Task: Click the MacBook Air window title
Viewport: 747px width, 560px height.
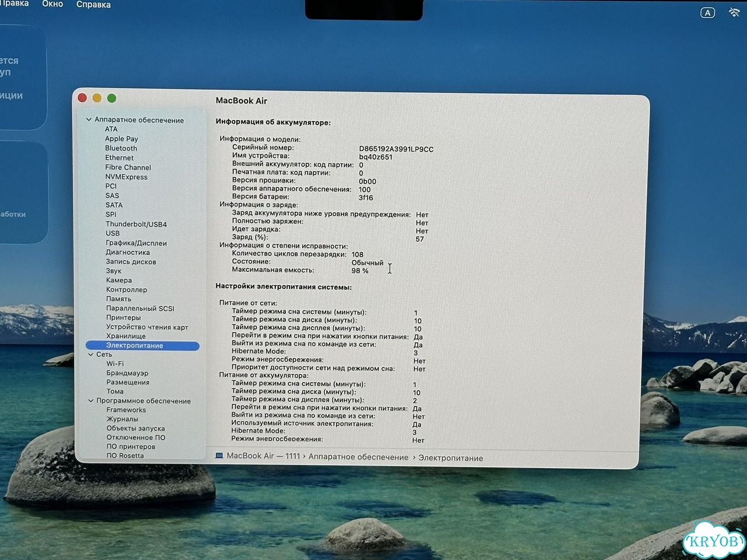Action: tap(242, 100)
